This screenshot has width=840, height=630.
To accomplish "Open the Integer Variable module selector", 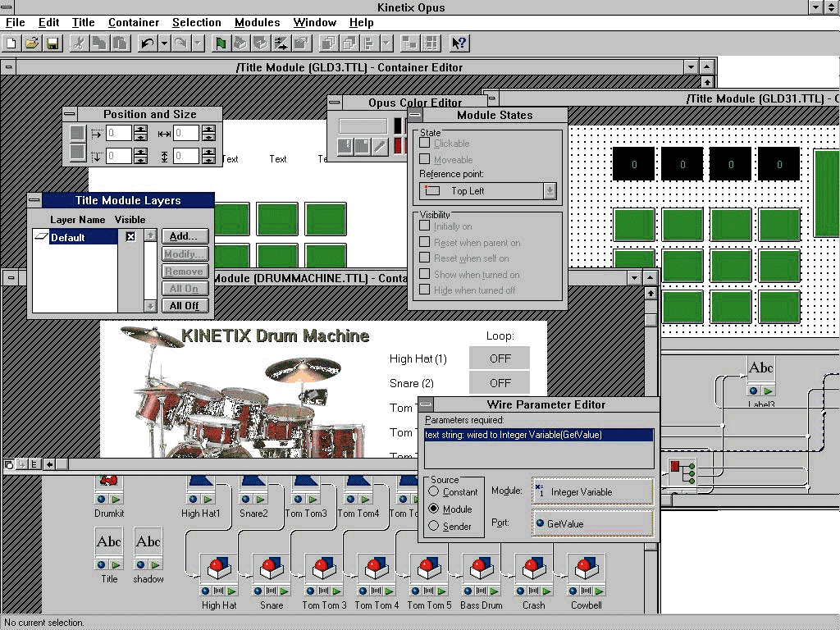I will coord(592,492).
